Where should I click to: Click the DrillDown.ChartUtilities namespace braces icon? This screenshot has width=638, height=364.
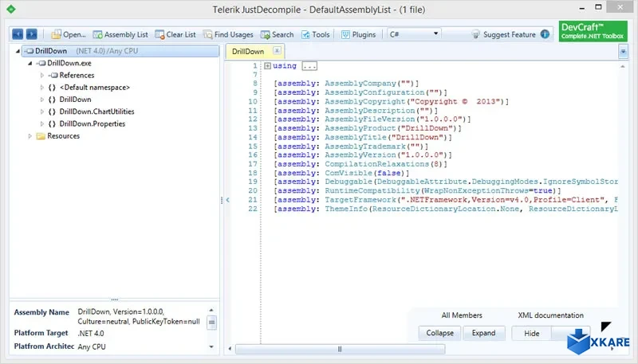(52, 112)
